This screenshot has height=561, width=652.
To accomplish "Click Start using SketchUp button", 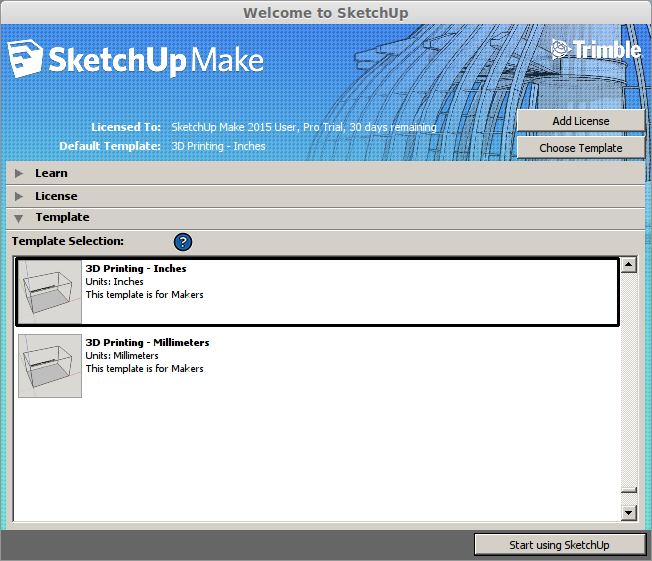I will [559, 545].
